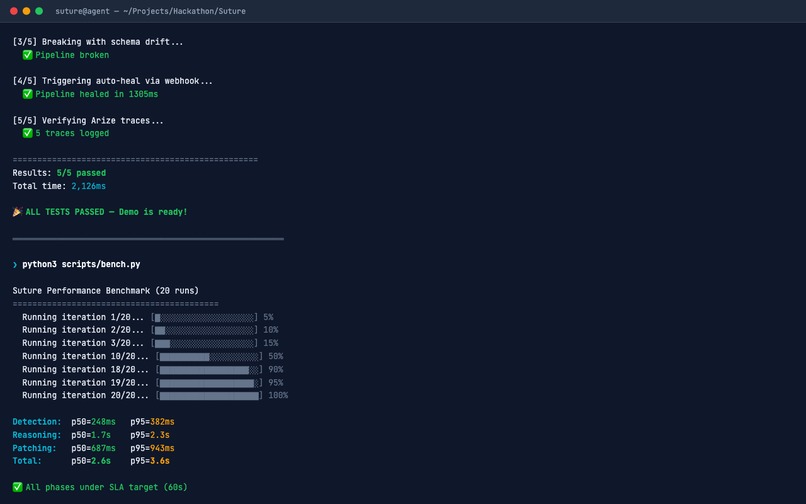The width and height of the screenshot is (806, 504).
Task: Click the Detection p95 value '382ms'
Action: coord(162,422)
